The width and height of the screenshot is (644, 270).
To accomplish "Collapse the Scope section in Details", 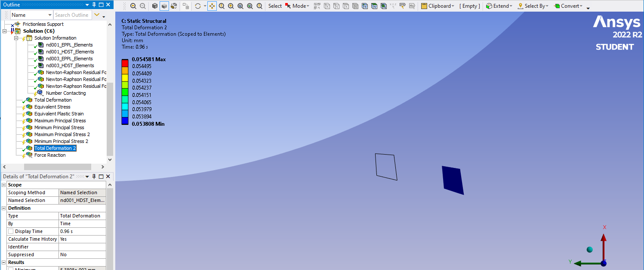I will pyautogui.click(x=4, y=185).
